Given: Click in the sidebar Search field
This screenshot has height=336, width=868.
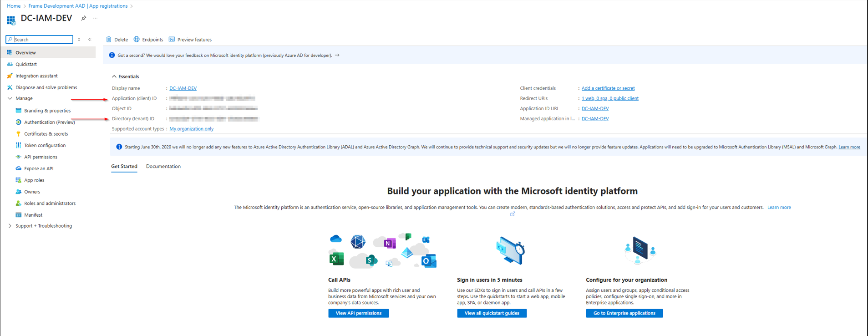Looking at the screenshot, I should (43, 40).
